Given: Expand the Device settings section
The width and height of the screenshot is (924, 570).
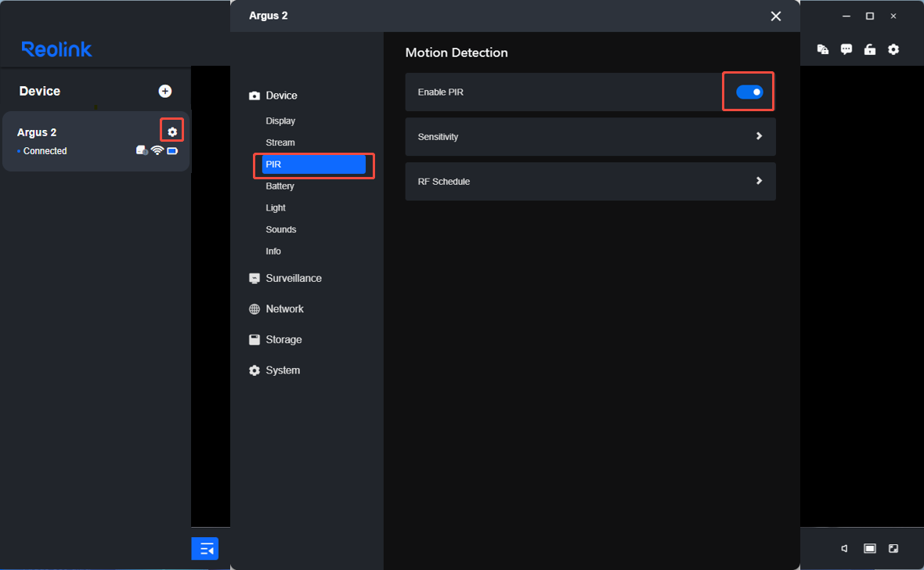Looking at the screenshot, I should [282, 96].
